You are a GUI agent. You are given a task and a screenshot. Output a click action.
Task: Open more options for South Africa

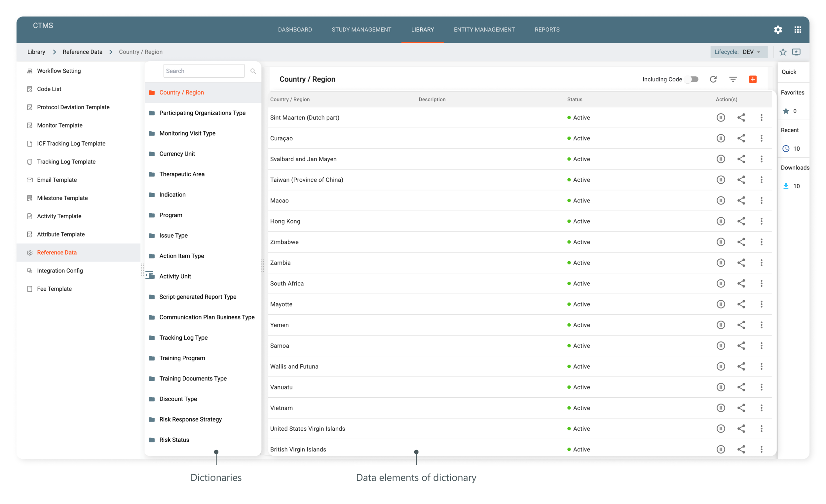pos(761,284)
